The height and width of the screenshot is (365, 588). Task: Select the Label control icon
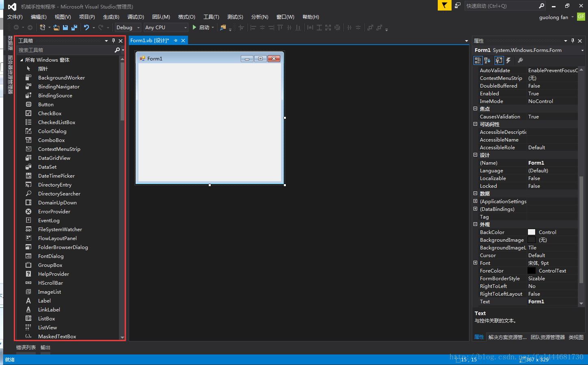click(x=28, y=301)
